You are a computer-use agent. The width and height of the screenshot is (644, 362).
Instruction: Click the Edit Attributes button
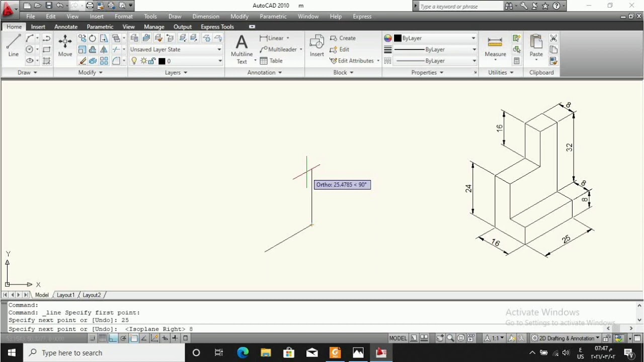(355, 61)
